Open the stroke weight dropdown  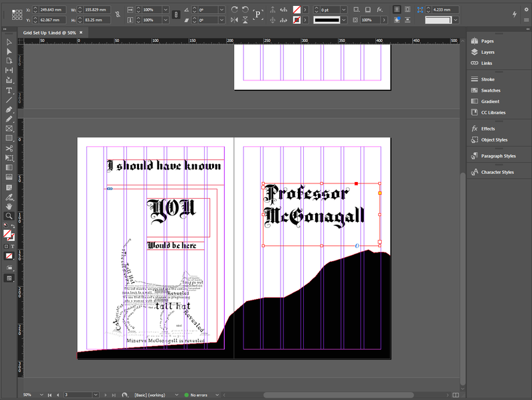click(x=344, y=10)
